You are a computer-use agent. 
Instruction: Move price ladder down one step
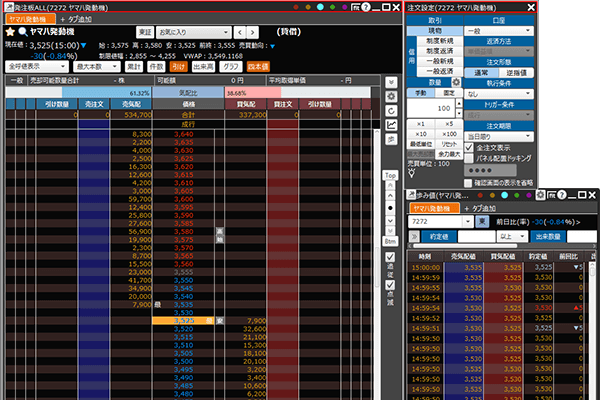coord(390,221)
